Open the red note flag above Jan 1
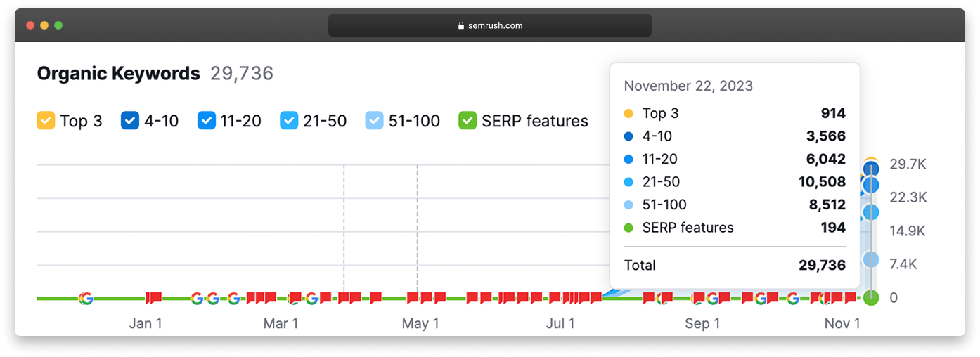Image resolution: width=980 pixels, height=357 pixels. coord(153,298)
